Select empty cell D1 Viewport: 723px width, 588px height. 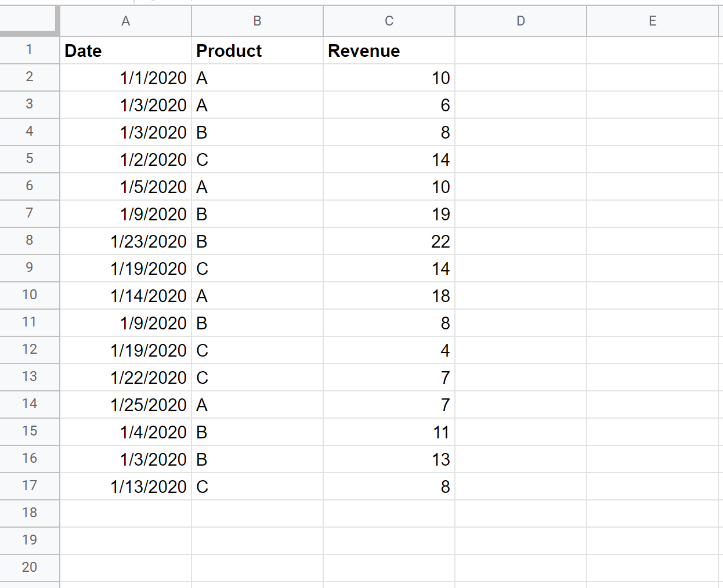click(x=520, y=50)
